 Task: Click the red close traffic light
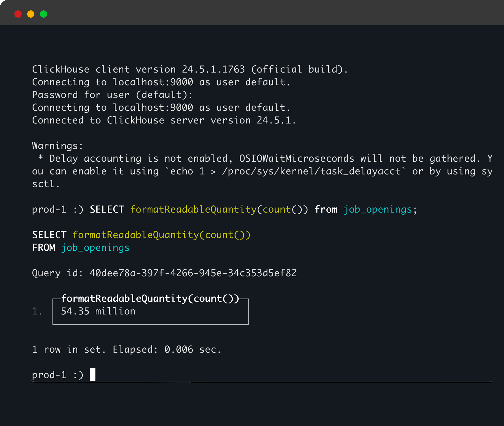point(18,14)
